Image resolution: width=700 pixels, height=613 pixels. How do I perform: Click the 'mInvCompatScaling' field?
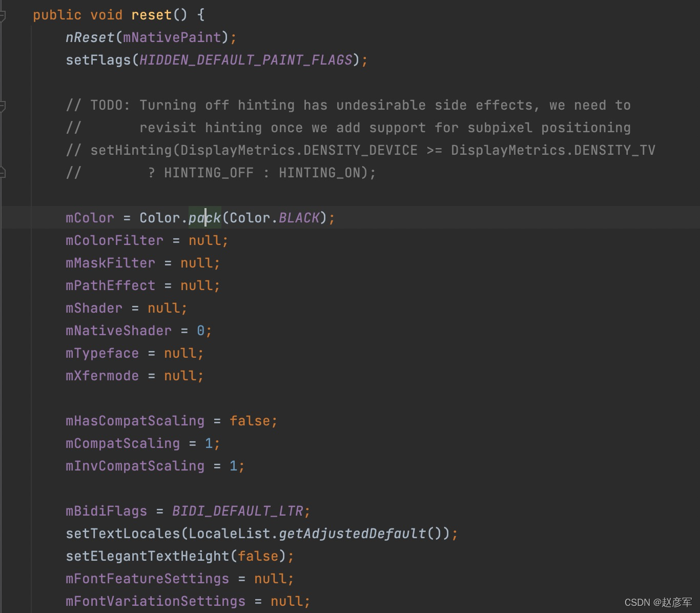pos(135,466)
